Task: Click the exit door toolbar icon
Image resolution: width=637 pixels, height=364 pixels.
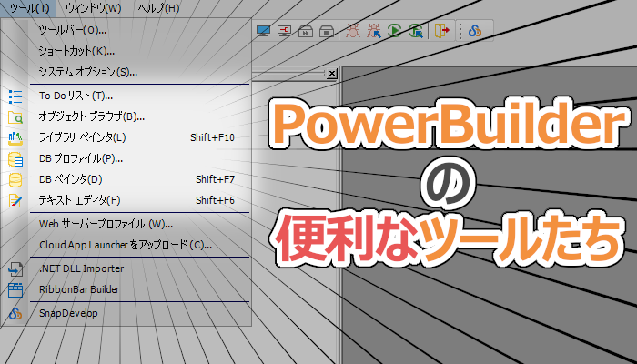Action: click(x=442, y=30)
